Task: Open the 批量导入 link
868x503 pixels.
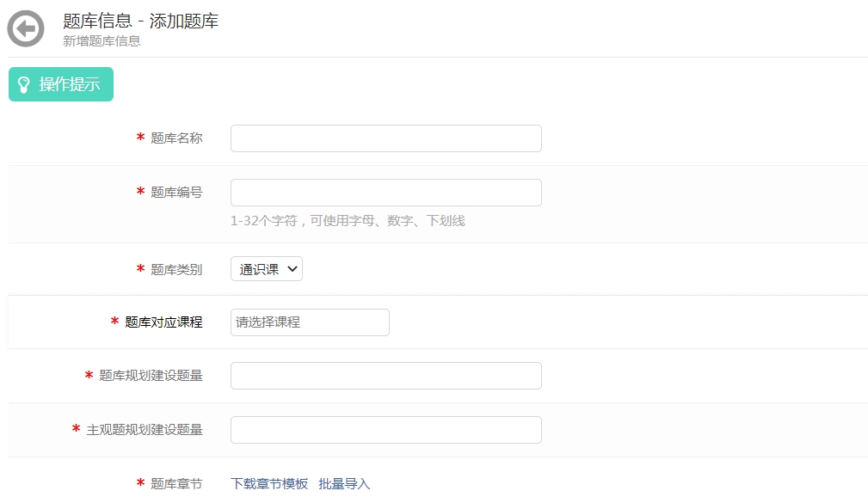Action: click(344, 484)
